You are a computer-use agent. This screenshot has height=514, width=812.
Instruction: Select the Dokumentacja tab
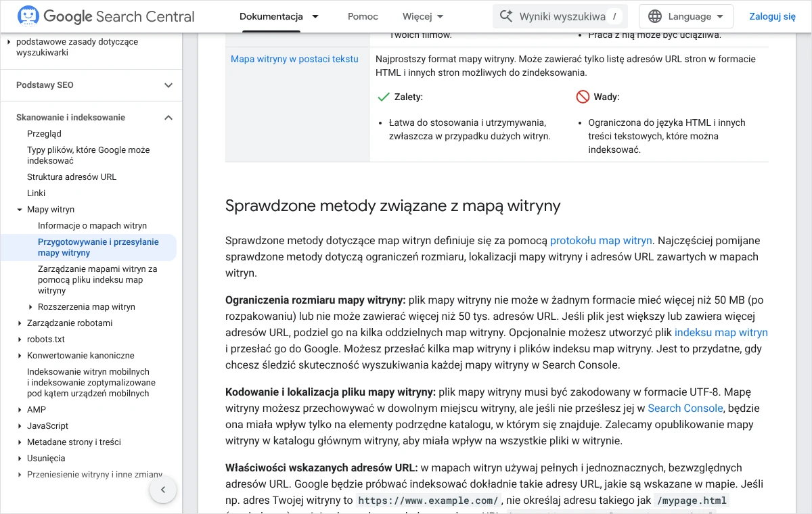[271, 16]
